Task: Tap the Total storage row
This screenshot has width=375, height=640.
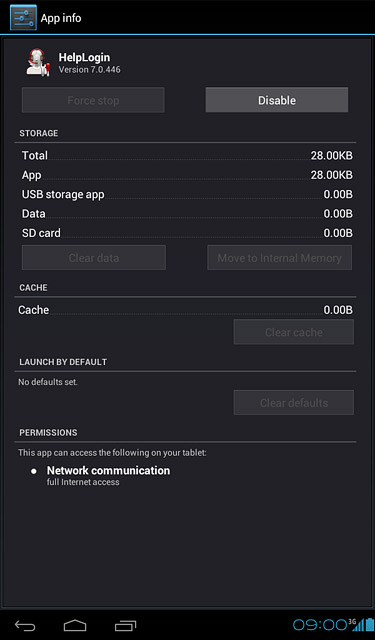Action: point(187,156)
